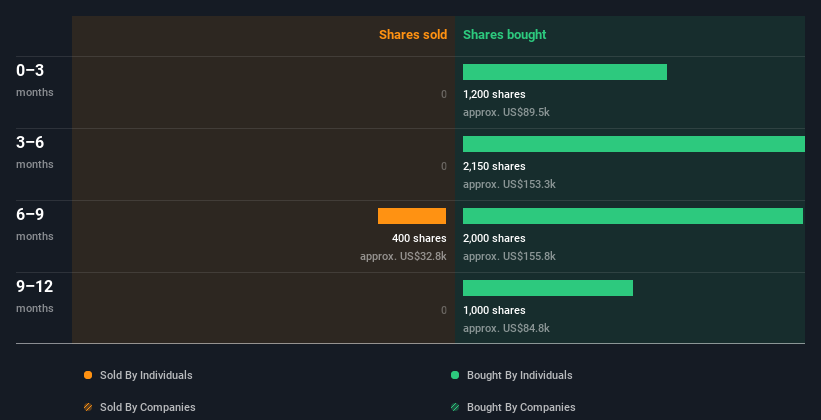Viewport: 821px width, 420px height.
Task: Click the 9–12 months row label
Action: (x=35, y=296)
